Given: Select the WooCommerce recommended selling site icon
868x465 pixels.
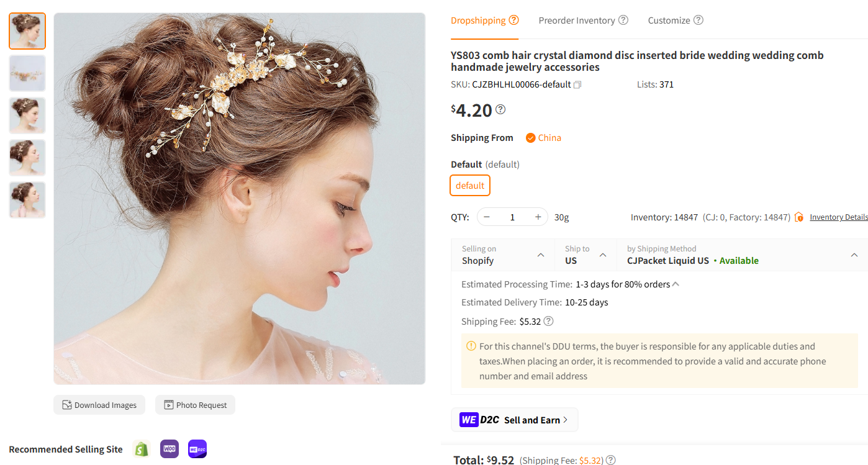Looking at the screenshot, I should tap(169, 448).
